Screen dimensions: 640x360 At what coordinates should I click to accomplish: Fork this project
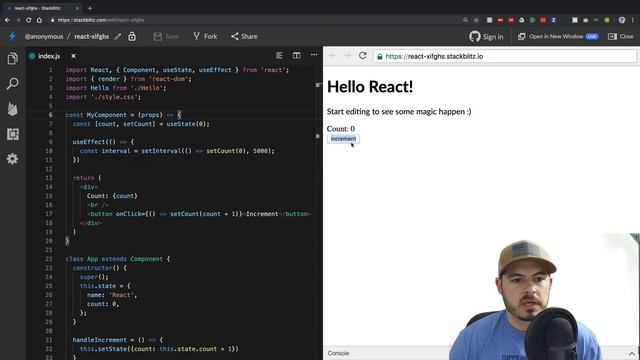tap(205, 36)
